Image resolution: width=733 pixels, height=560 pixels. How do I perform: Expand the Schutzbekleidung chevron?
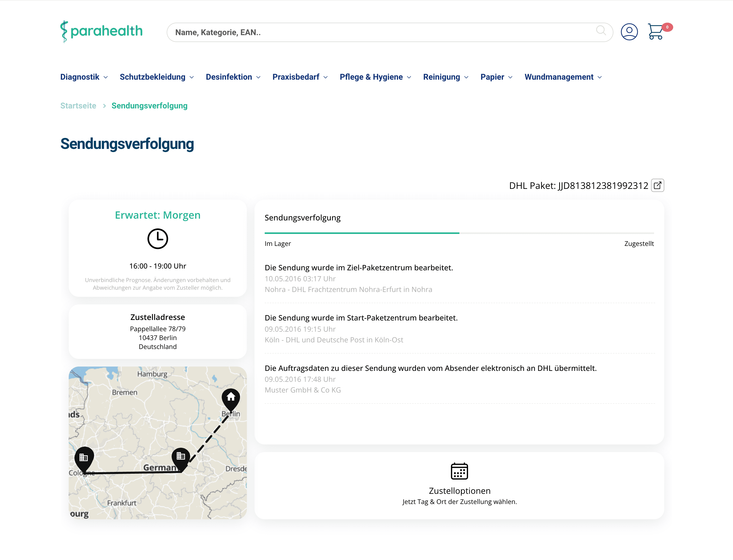(192, 77)
